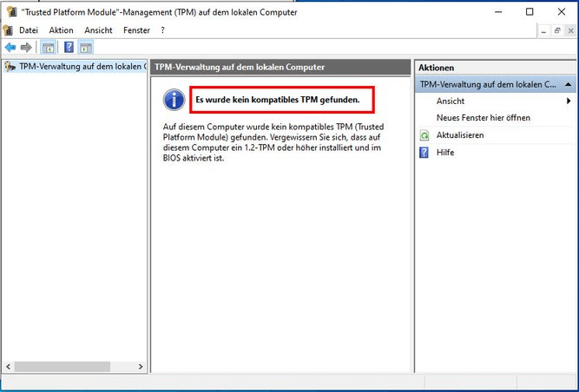Expand the Ansicht submenu arrow
The image size is (579, 392).
click(x=568, y=101)
